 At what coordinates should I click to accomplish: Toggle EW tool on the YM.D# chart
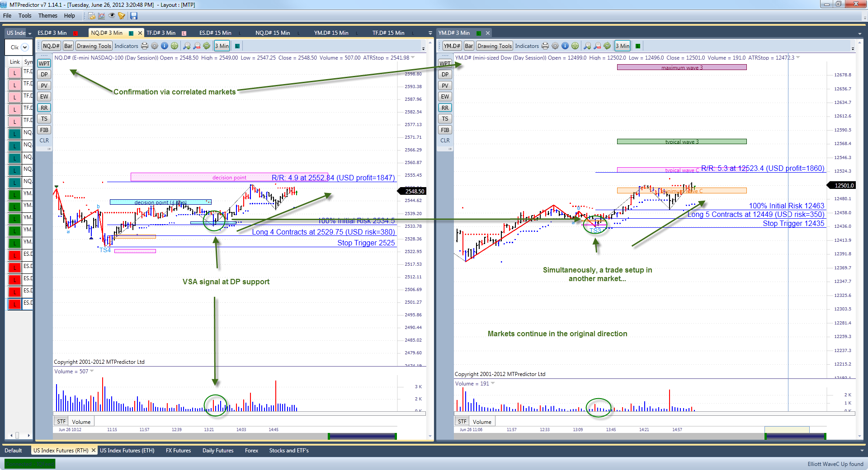[x=445, y=97]
